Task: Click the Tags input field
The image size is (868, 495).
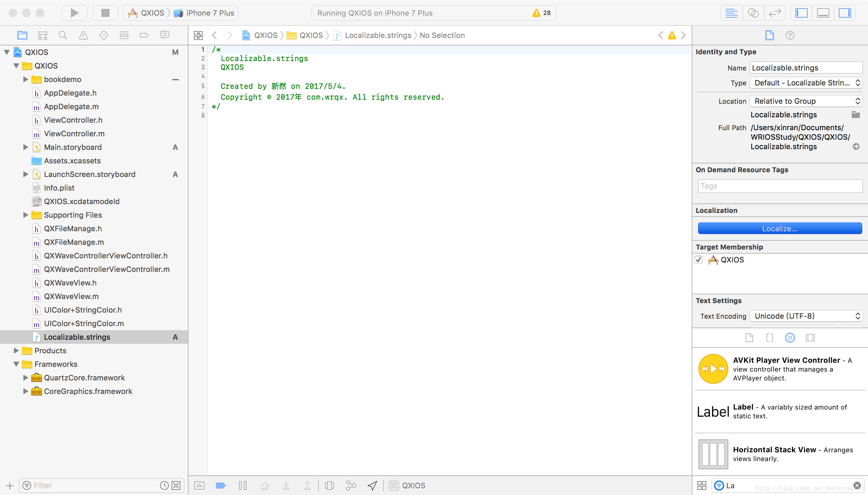Action: click(780, 186)
